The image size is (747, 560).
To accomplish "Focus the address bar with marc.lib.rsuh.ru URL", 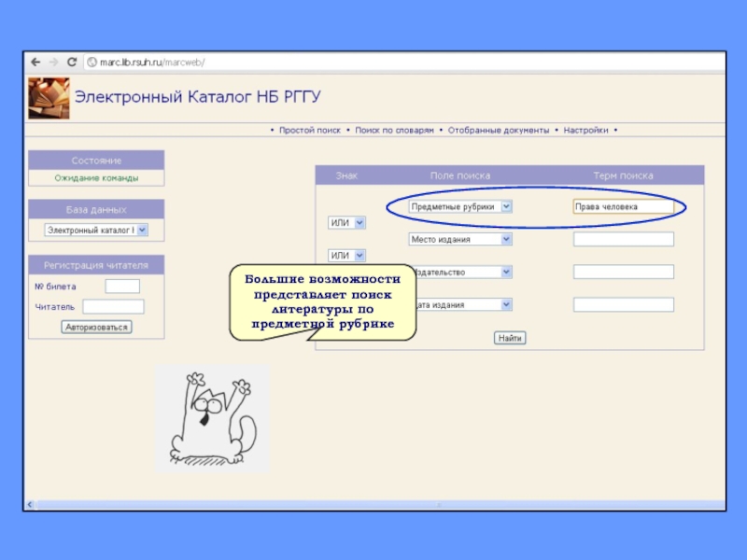I will (x=405, y=63).
